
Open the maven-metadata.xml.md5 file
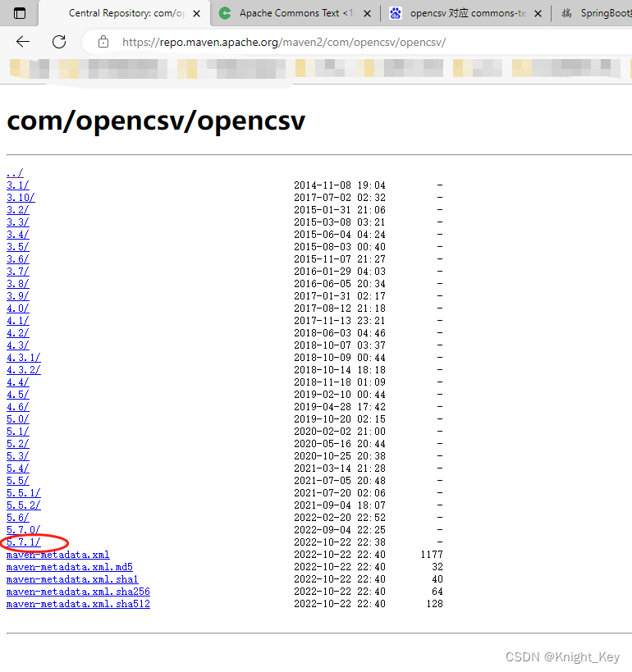70,567
